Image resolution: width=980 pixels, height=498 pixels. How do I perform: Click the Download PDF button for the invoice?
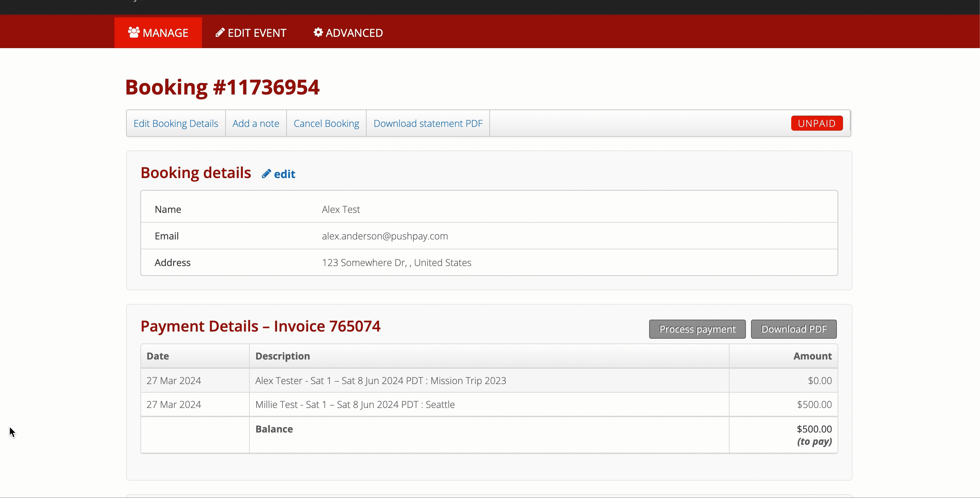click(794, 329)
